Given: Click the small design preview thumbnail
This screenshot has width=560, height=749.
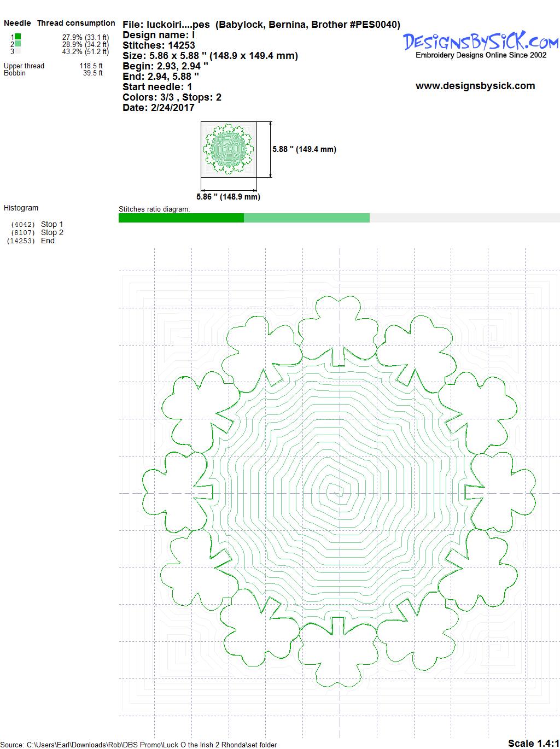Looking at the screenshot, I should pos(227,149).
